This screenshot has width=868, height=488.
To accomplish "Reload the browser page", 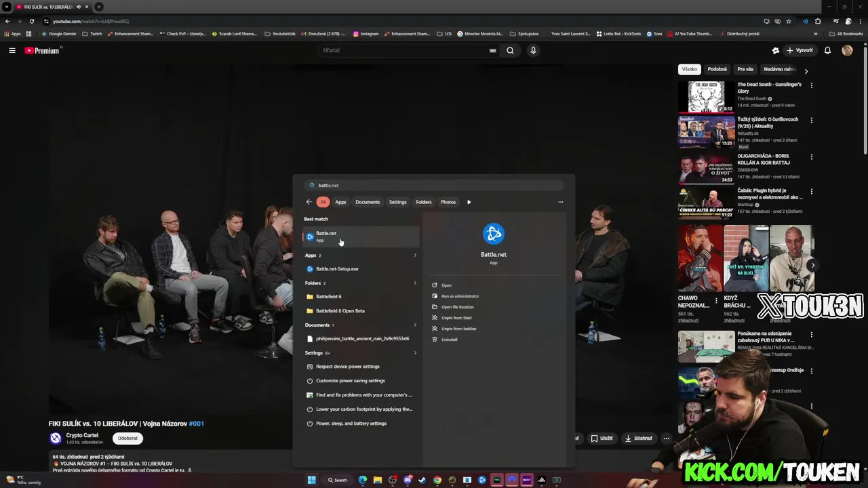I will (x=31, y=21).
